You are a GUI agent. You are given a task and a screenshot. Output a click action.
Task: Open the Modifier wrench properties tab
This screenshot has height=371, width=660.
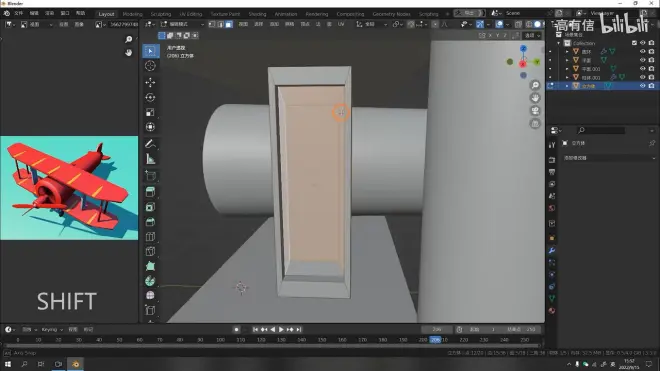(x=552, y=251)
